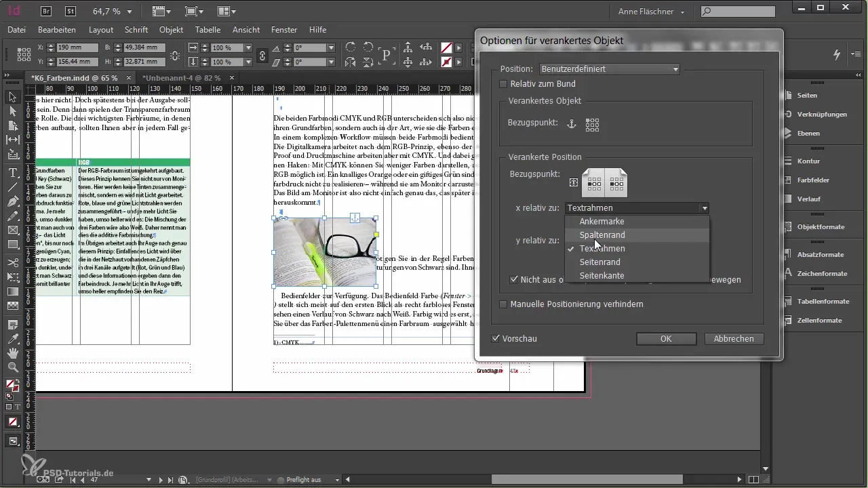Viewport: 868px width, 488px height.
Task: Select the Page tool
Action: click(x=12, y=126)
